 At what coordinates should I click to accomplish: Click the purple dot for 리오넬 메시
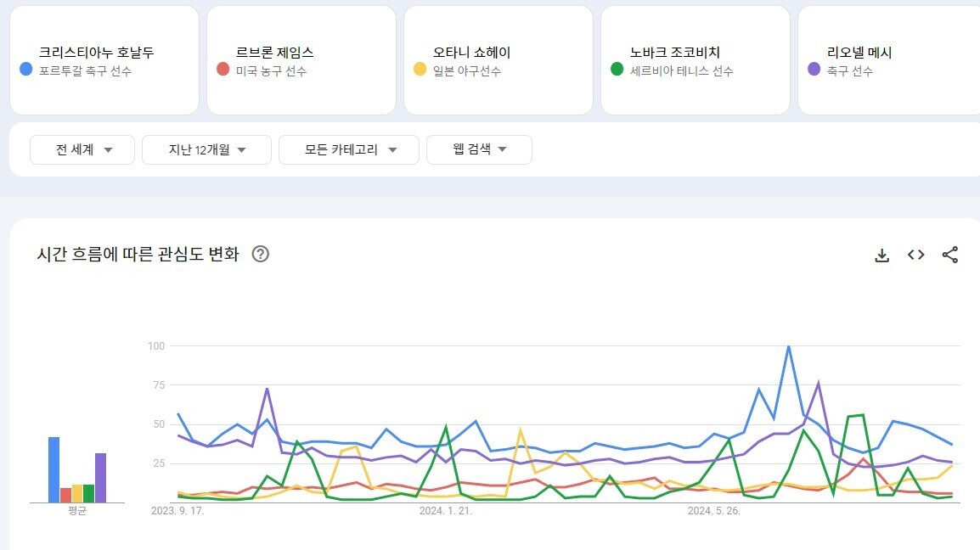click(x=814, y=69)
